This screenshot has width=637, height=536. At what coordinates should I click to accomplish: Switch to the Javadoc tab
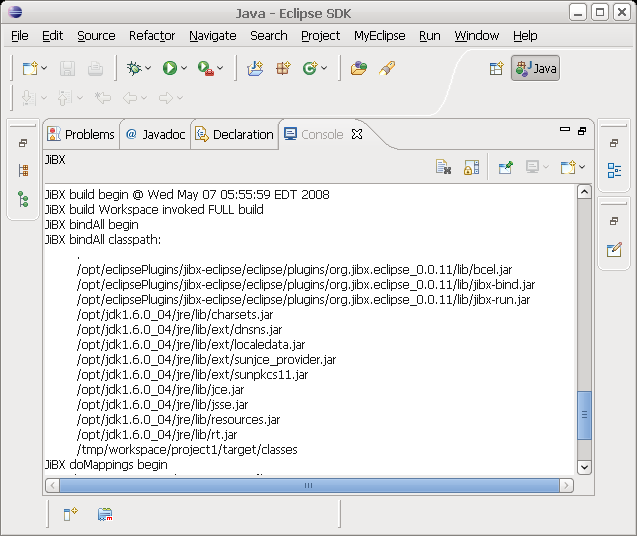click(x=155, y=134)
